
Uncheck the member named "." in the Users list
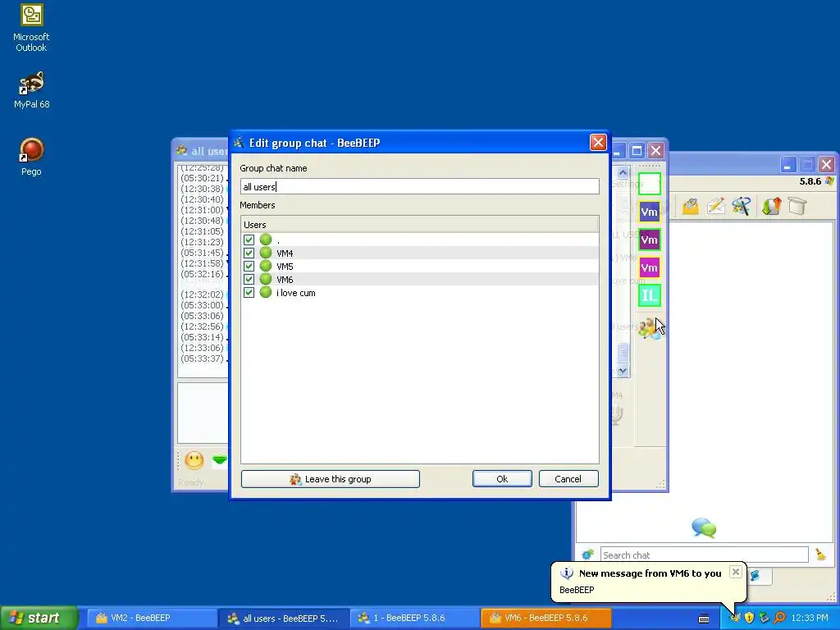(249, 240)
